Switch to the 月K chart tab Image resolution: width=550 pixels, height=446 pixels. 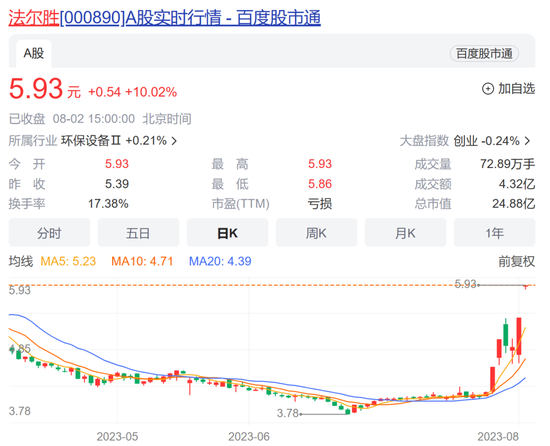405,233
